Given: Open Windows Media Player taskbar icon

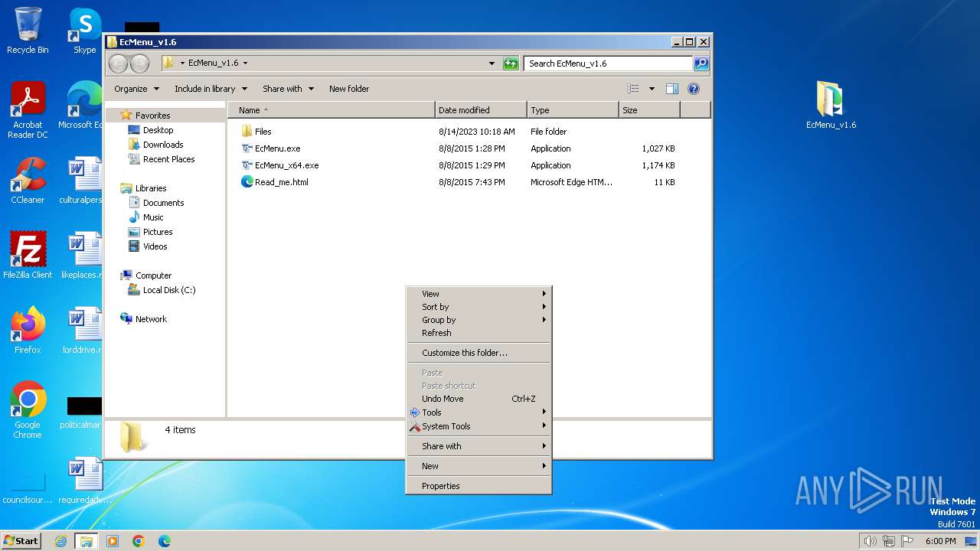Looking at the screenshot, I should [x=113, y=541].
